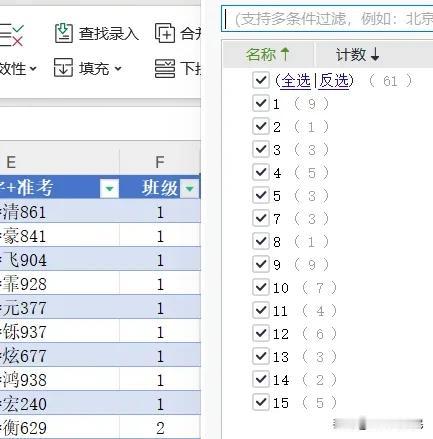This screenshot has width=433, height=439.
Task: Click the validity check-and-cross icon
Action: coord(12,35)
